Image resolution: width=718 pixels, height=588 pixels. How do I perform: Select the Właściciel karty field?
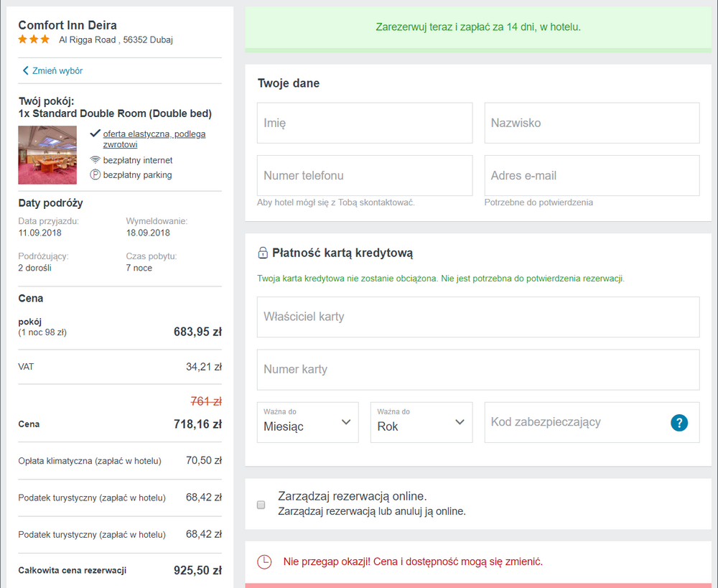(478, 317)
